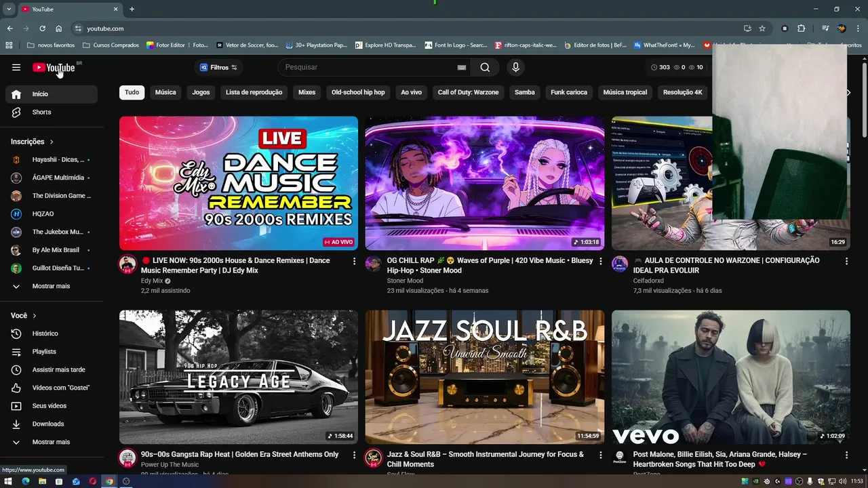This screenshot has width=868, height=488.
Task: Select the Old-school hip hop chip
Action: tap(358, 92)
